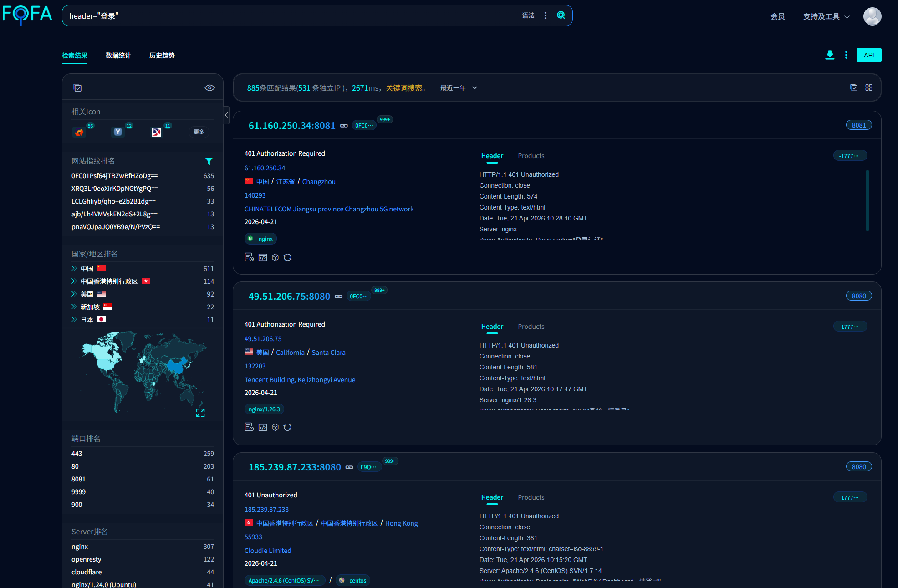Open the 49.51.206.75:8080 host link

pyautogui.click(x=289, y=297)
